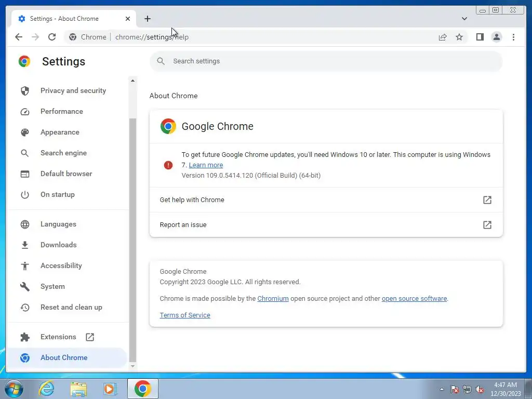532x399 pixels.
Task: Click the site information Chrome icon in the address bar
Action: click(73, 37)
